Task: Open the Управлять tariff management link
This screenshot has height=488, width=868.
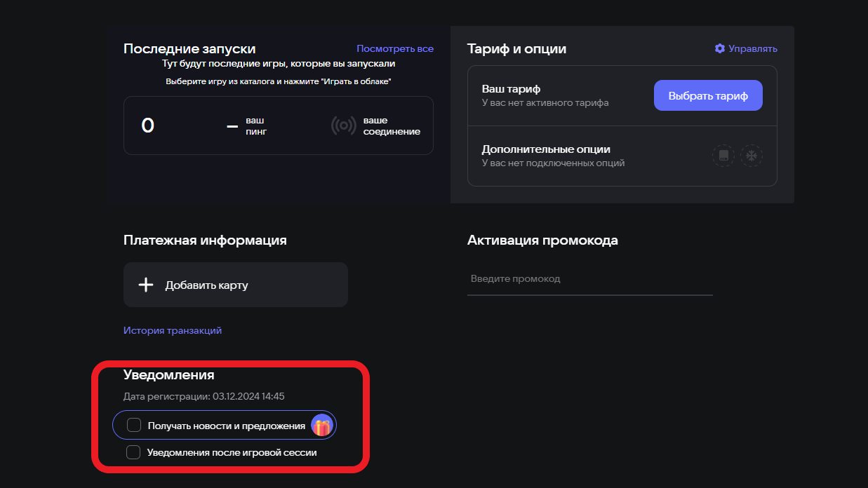Action: pos(753,48)
